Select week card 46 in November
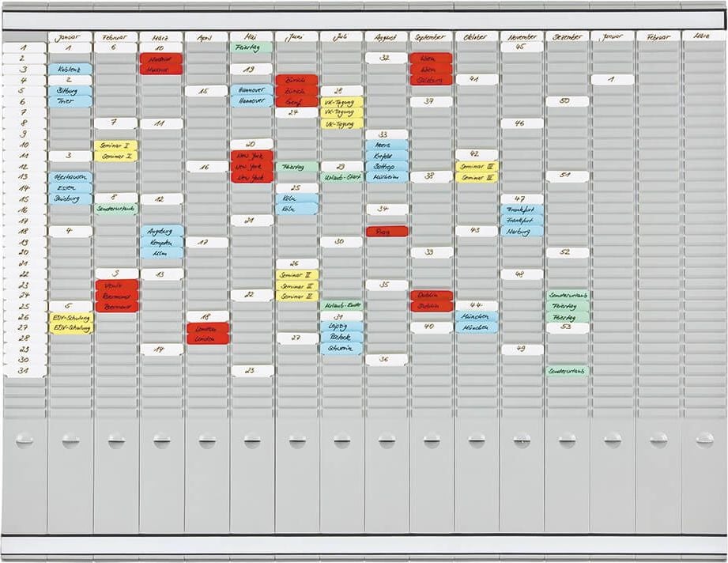The image size is (728, 563). point(522,123)
